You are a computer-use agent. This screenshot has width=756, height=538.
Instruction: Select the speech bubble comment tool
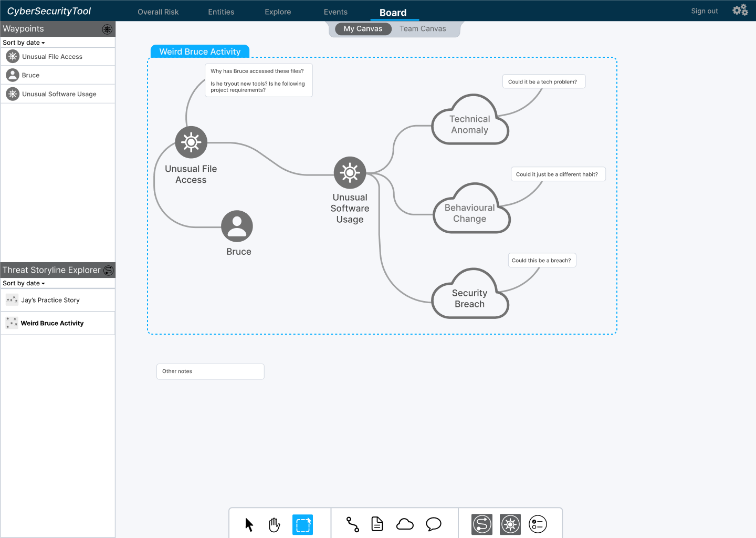click(433, 524)
